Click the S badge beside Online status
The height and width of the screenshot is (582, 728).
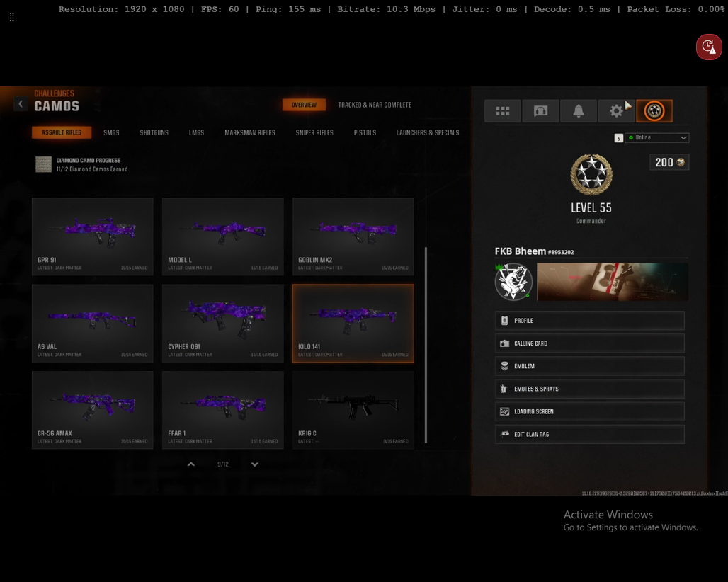point(618,138)
